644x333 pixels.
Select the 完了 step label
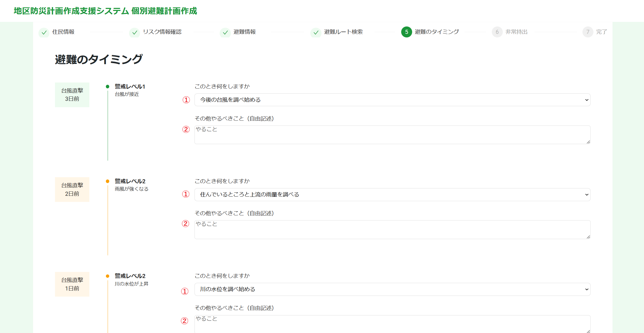pyautogui.click(x=601, y=32)
